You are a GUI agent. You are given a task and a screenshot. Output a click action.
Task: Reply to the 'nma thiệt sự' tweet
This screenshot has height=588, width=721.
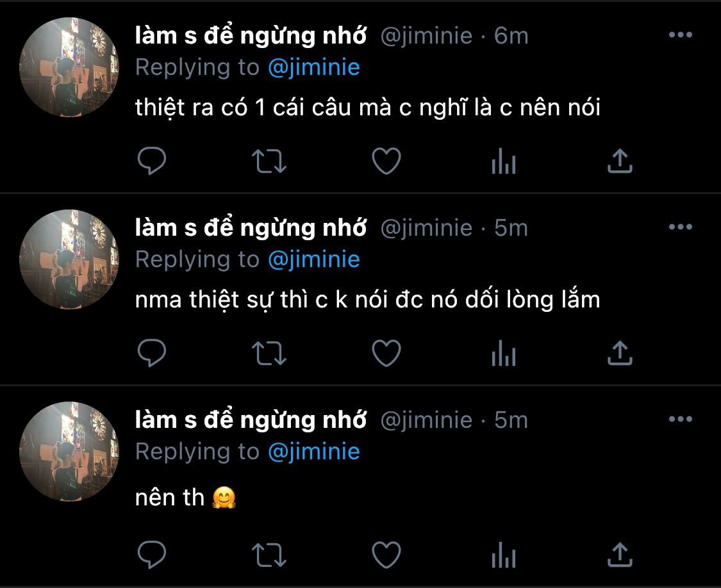(152, 353)
